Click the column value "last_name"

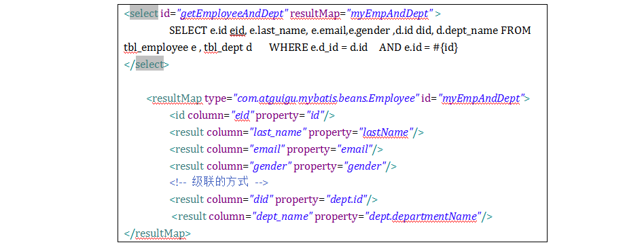pos(278,132)
